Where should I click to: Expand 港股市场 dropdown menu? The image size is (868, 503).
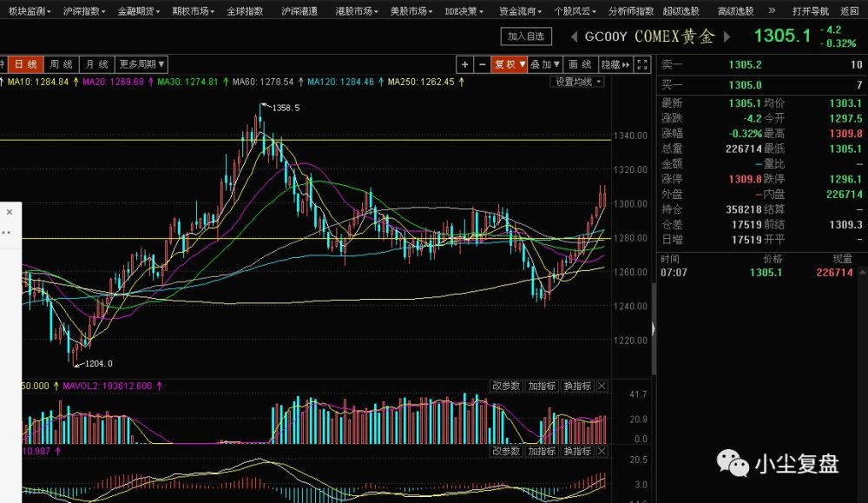pyautogui.click(x=357, y=10)
